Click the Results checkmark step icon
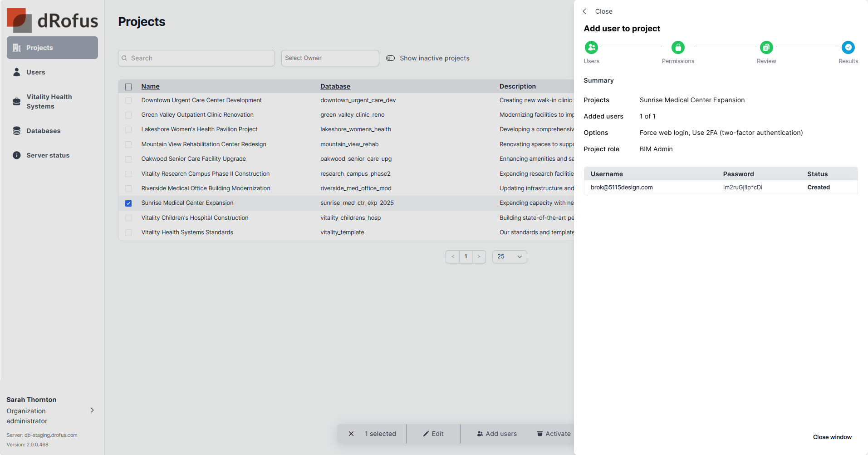The image size is (868, 455). pos(848,47)
